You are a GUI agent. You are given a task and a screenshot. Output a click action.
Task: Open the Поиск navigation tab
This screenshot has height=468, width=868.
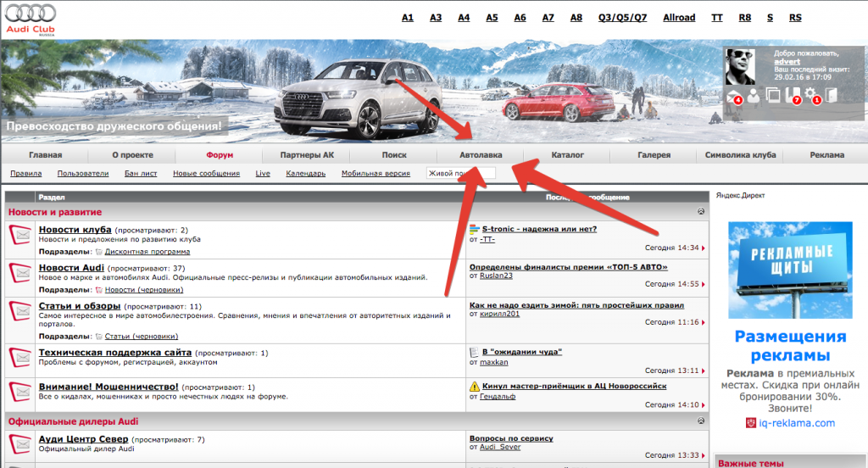393,155
